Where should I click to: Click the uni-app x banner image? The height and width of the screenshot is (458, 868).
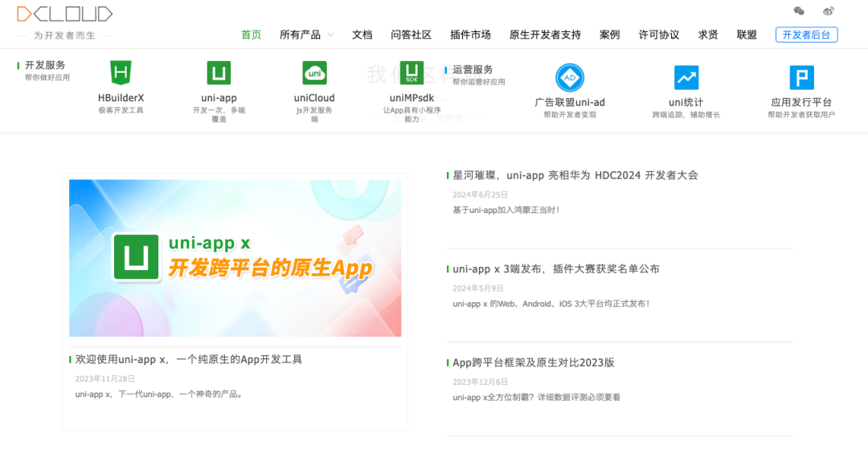click(x=235, y=258)
